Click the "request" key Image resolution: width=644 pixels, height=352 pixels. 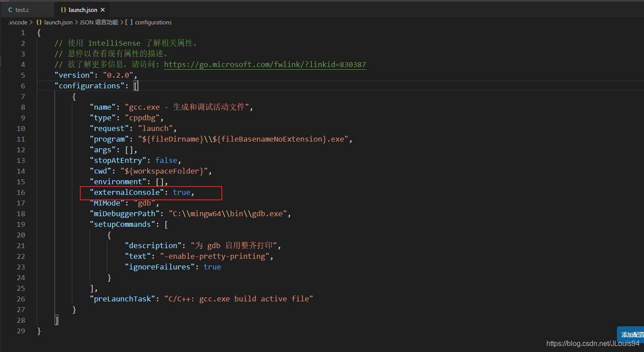[x=109, y=128]
